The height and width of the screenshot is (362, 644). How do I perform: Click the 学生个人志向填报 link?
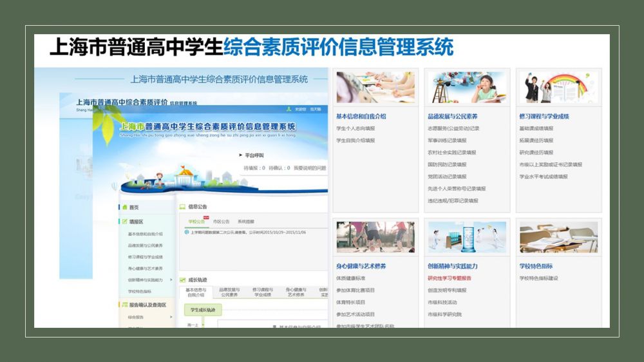point(355,129)
